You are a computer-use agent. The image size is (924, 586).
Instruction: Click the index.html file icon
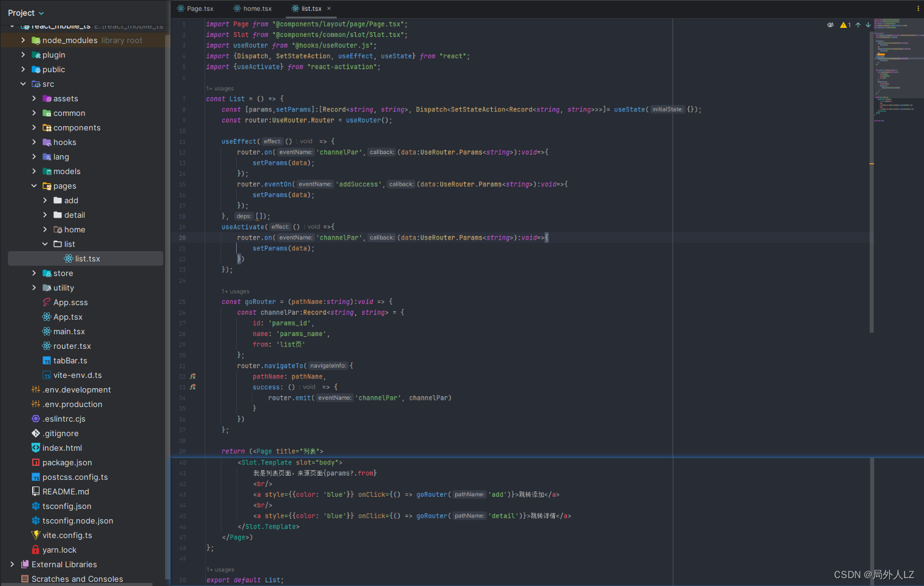click(36, 448)
